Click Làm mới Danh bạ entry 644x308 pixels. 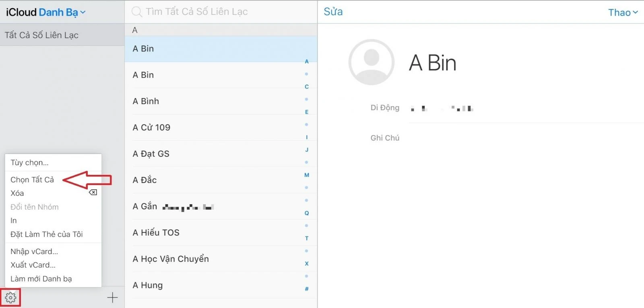41,279
